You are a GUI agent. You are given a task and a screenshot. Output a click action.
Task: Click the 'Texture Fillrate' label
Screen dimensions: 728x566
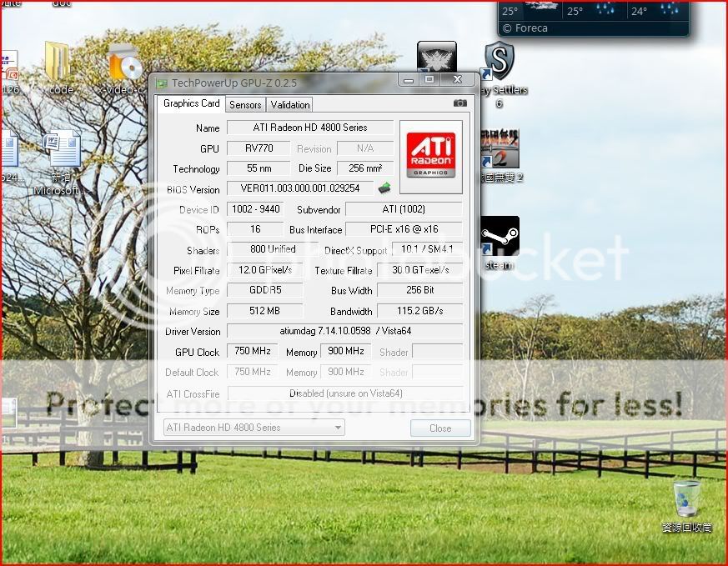click(x=344, y=271)
